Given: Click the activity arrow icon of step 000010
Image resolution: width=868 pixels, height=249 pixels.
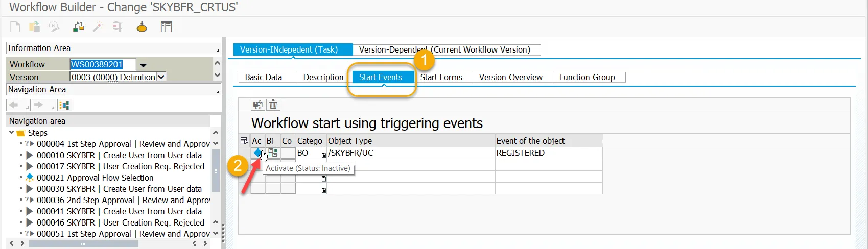Looking at the screenshot, I should (x=29, y=155).
